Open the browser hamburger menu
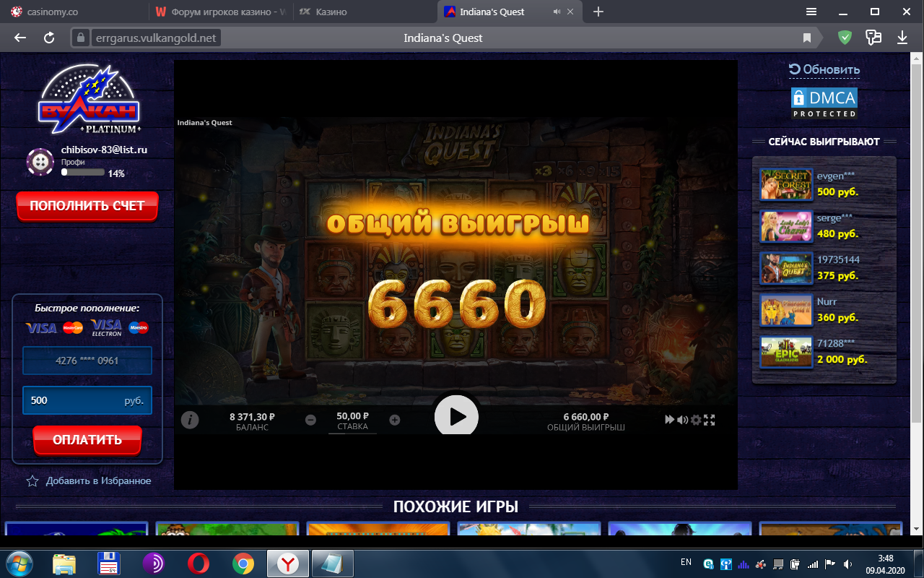Image resolution: width=924 pixels, height=578 pixels. point(811,12)
